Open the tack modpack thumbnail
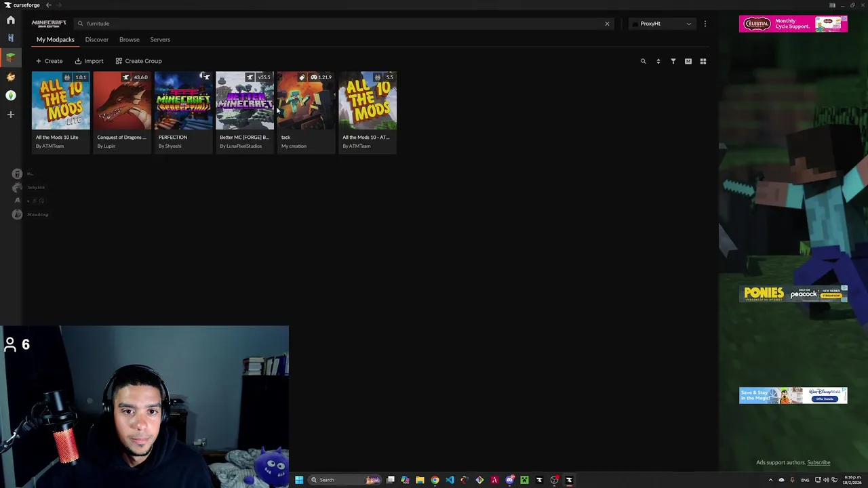 pyautogui.click(x=306, y=100)
